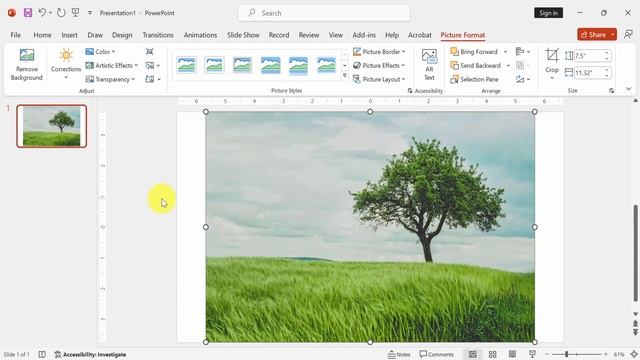Increase the picture height with the up stepper
The width and height of the screenshot is (640, 360).
click(607, 53)
